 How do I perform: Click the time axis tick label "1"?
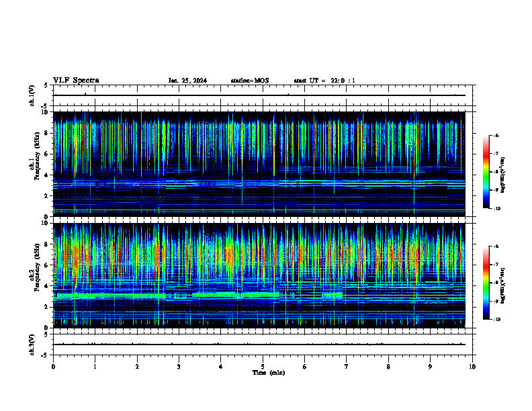click(95, 367)
